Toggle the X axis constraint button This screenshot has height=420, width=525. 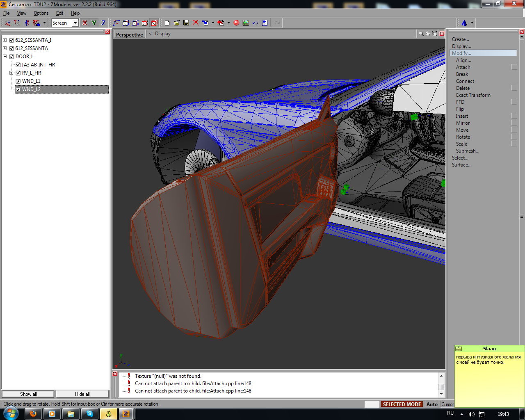click(x=84, y=23)
